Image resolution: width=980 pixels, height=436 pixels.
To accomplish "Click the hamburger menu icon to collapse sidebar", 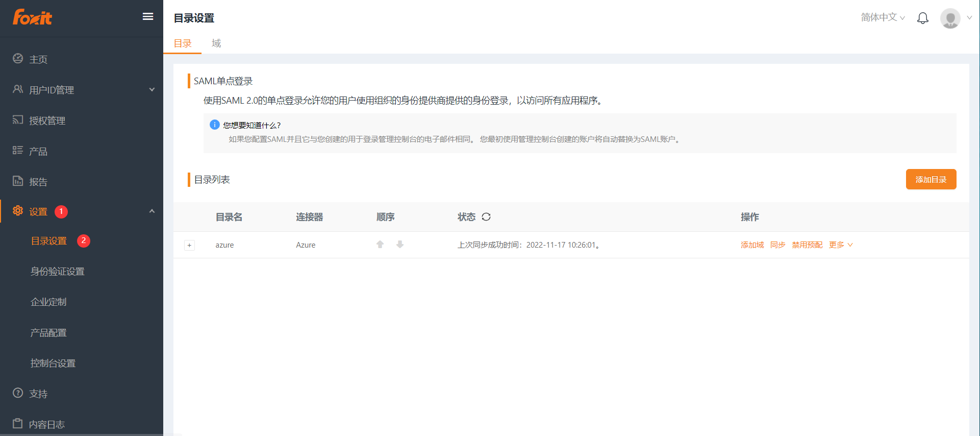I will [x=148, y=17].
